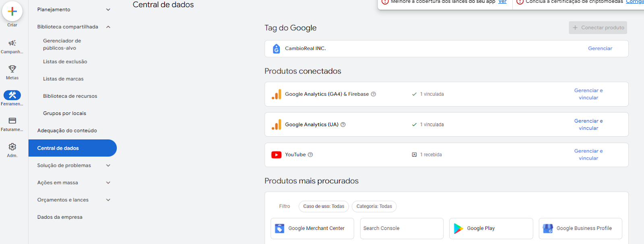644x244 pixels.
Task: Expand Solução de problemas section
Action: (108, 166)
